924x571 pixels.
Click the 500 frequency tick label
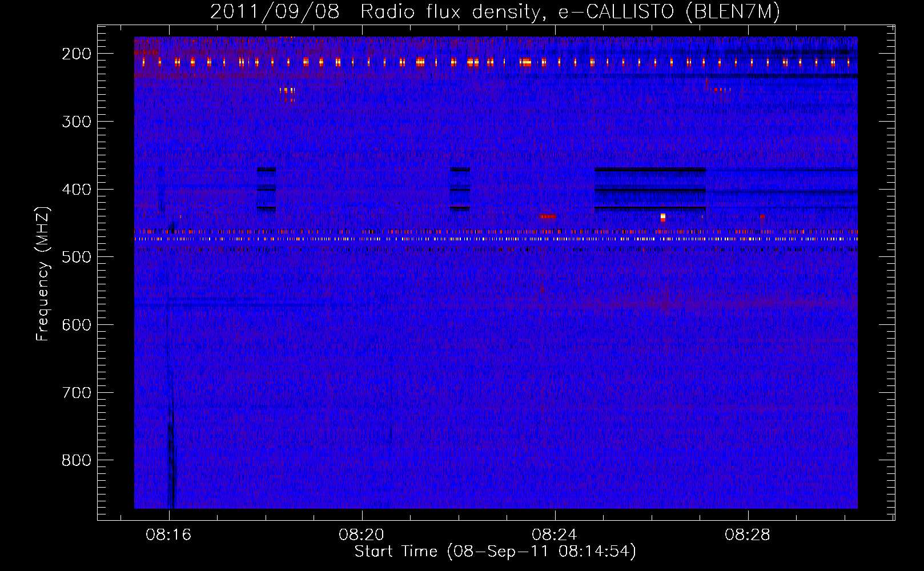pyautogui.click(x=76, y=257)
